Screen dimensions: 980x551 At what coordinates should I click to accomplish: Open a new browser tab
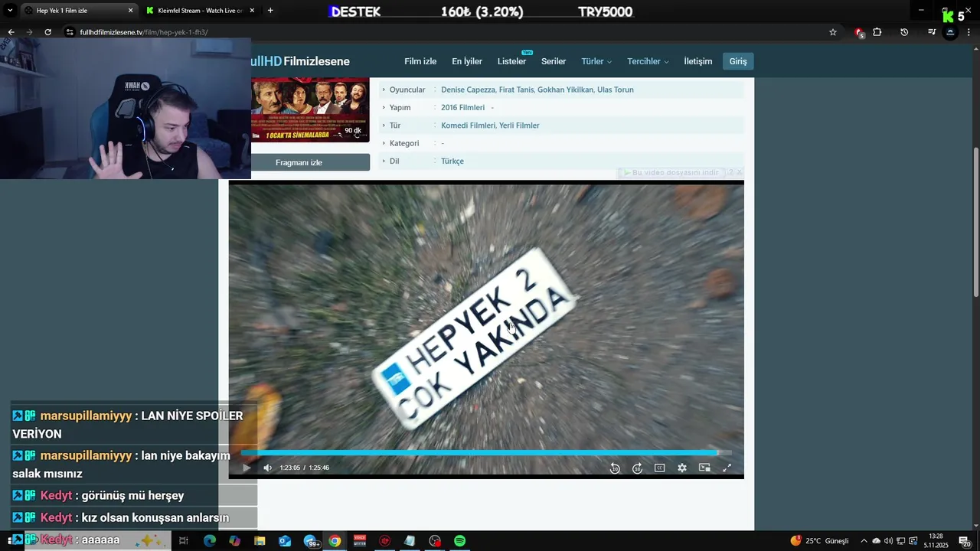[270, 11]
